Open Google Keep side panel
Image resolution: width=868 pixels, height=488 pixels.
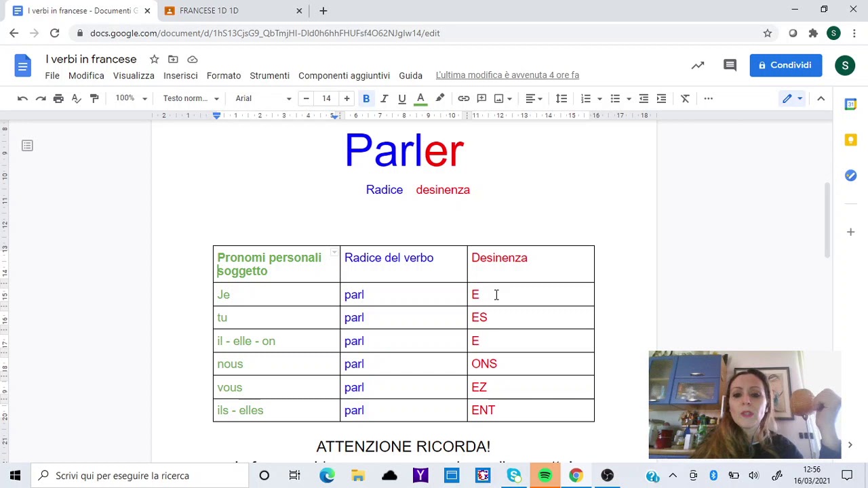click(850, 140)
